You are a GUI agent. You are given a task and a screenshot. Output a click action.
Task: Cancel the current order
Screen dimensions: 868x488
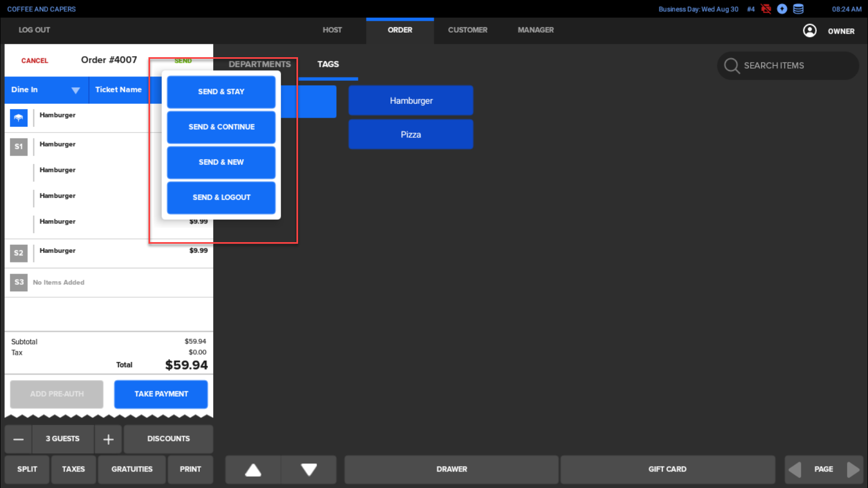(35, 60)
